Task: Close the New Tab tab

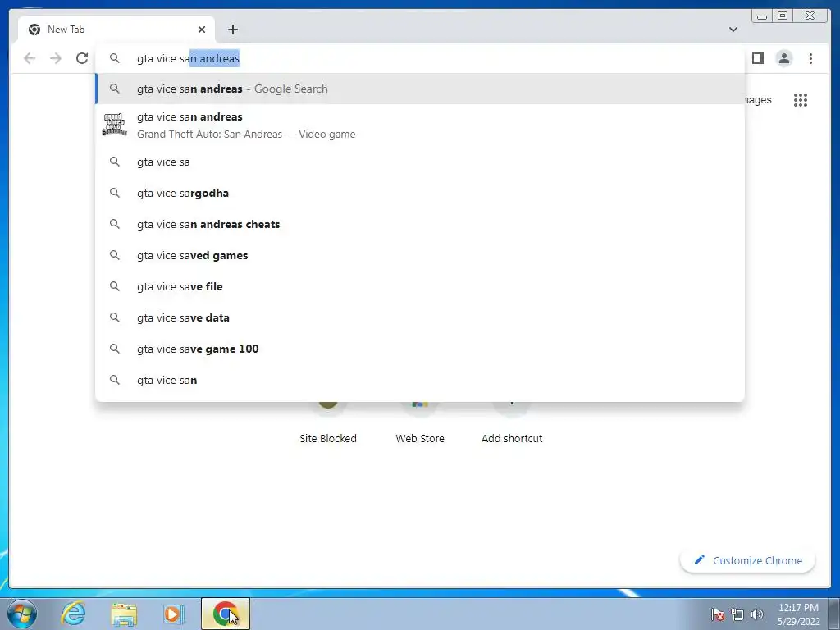Action: pos(202,30)
